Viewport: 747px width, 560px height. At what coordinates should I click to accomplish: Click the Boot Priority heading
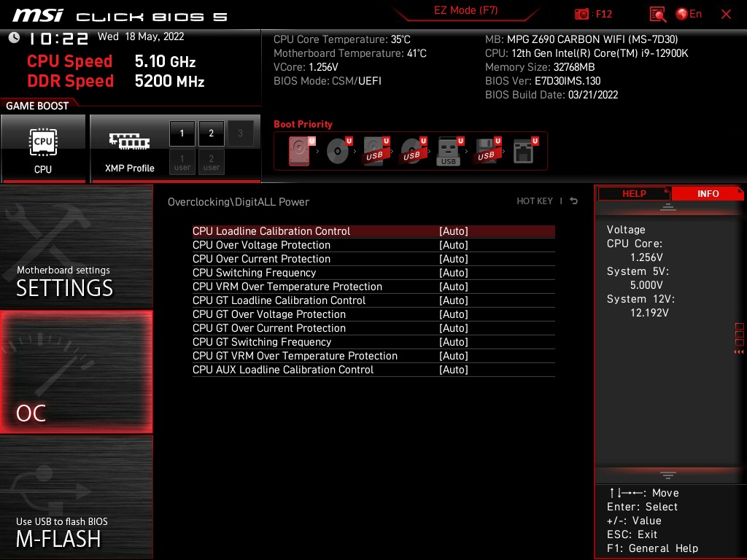(x=303, y=124)
